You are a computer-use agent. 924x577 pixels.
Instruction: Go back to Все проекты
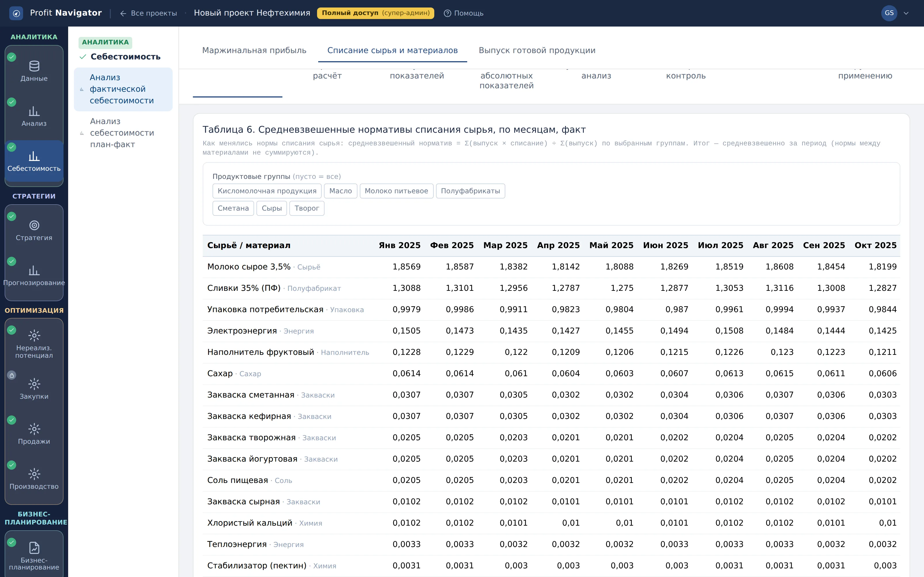(x=148, y=13)
